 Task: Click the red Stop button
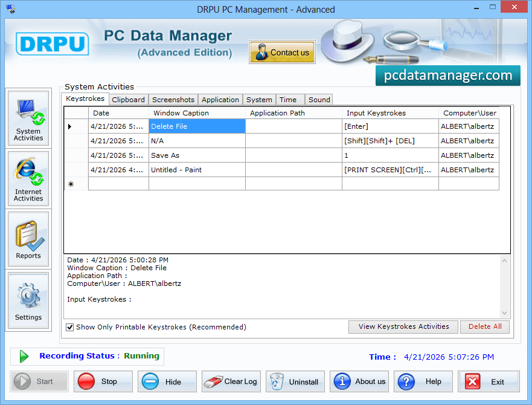point(103,381)
